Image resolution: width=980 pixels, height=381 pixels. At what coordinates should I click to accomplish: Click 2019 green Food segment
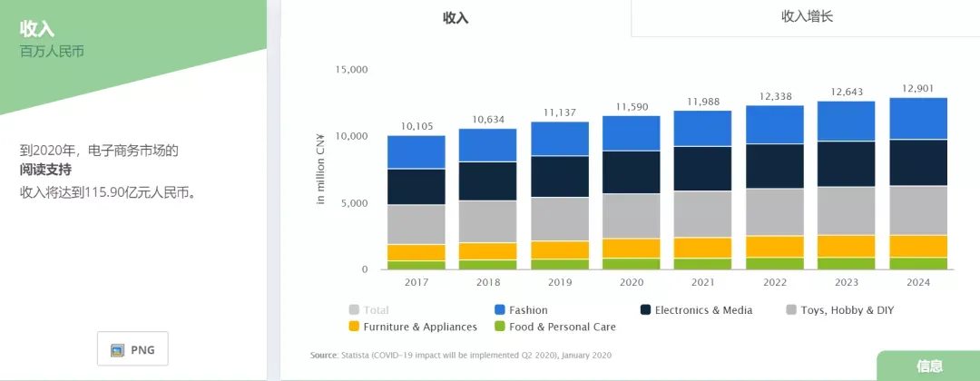tap(559, 264)
